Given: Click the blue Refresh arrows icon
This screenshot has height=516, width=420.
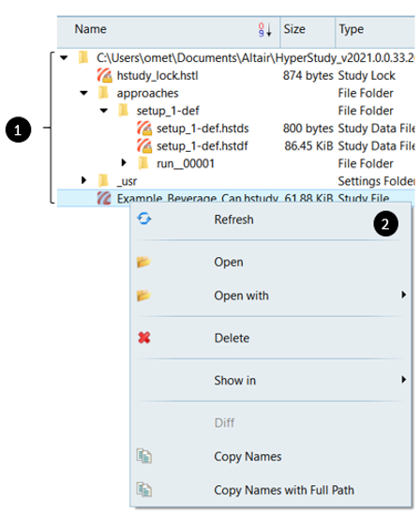Looking at the screenshot, I should 144,219.
